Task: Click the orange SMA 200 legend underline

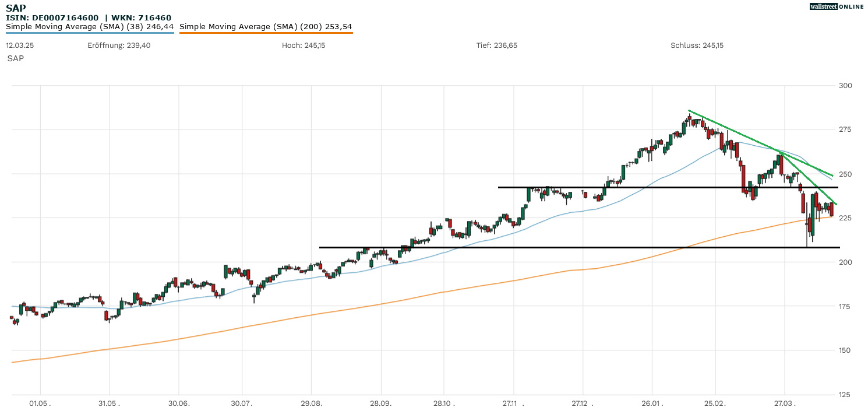Action: pyautogui.click(x=266, y=33)
